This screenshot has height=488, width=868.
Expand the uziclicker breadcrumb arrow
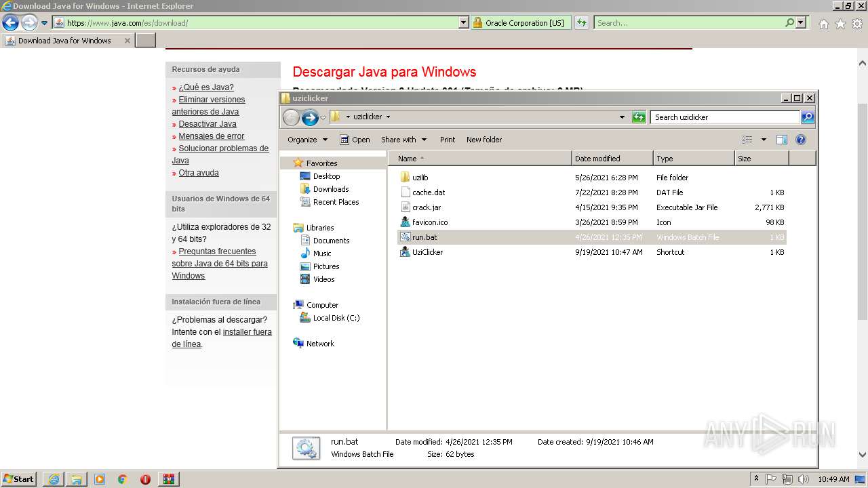tap(388, 117)
